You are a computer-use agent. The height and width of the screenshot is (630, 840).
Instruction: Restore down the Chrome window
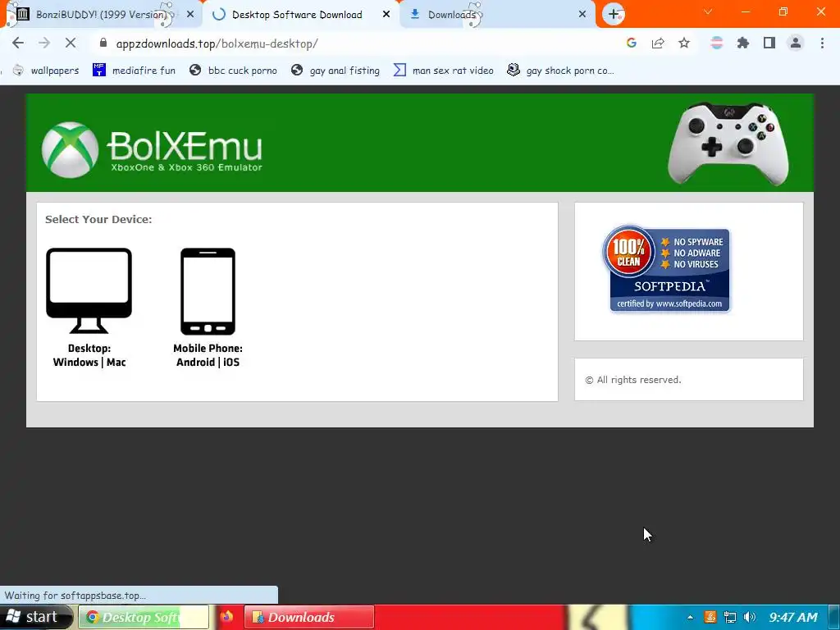783,11
